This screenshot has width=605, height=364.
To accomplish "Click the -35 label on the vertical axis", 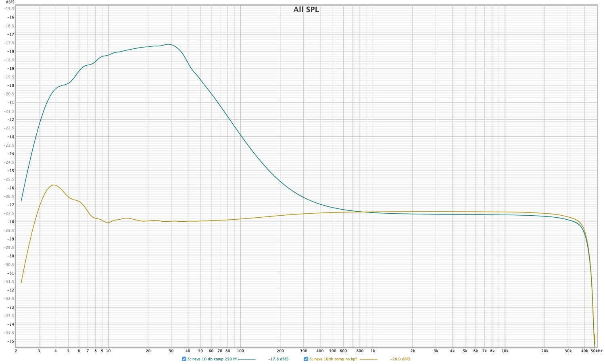I will (x=10, y=341).
